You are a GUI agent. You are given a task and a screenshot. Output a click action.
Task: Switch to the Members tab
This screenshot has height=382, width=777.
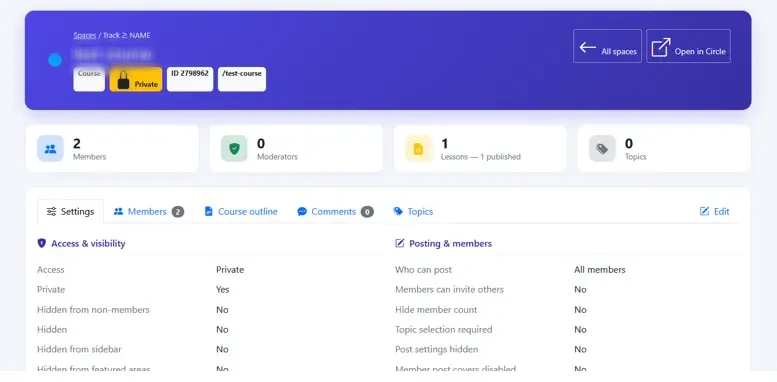tap(149, 212)
